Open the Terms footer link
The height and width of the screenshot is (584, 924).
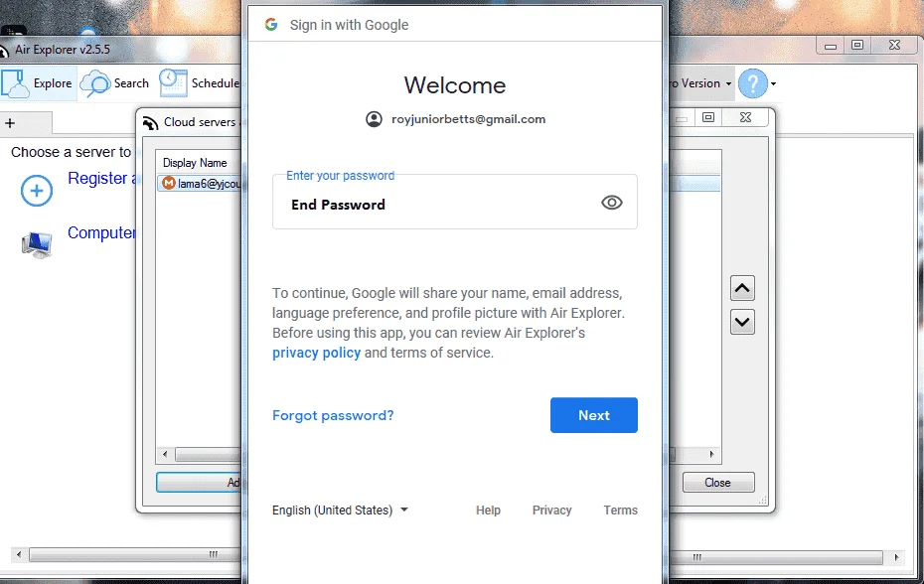[620, 510]
